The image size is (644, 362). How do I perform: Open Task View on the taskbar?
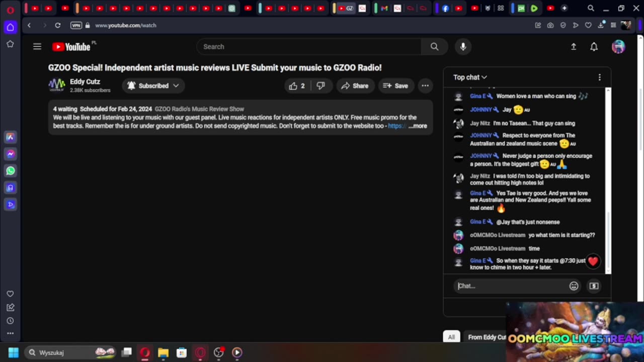pyautogui.click(x=127, y=352)
